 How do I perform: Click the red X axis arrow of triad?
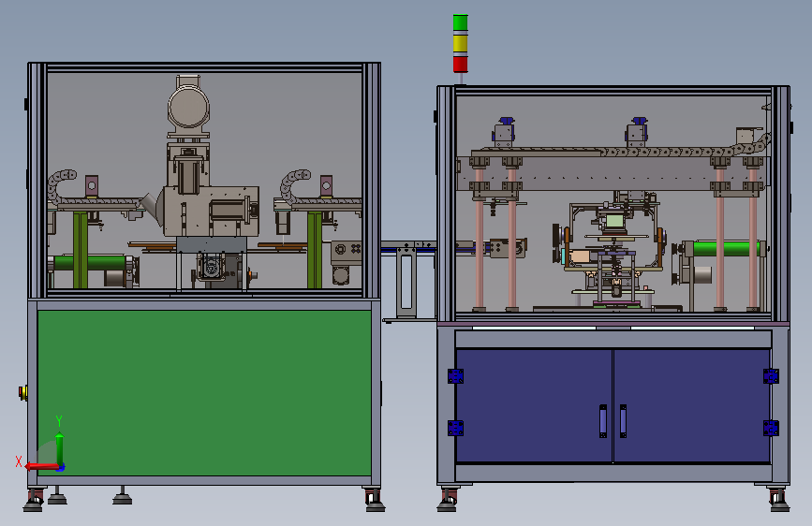click(41, 467)
